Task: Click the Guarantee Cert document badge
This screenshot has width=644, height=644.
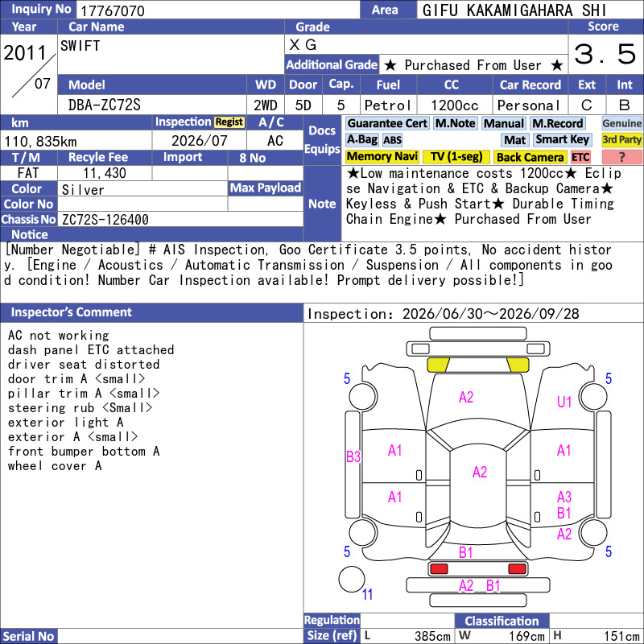Action: pos(387,123)
